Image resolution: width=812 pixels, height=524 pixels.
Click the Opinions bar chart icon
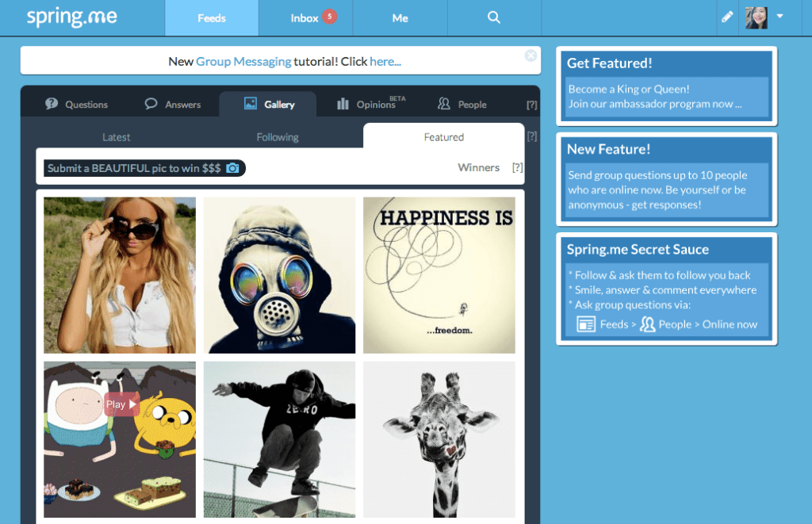coord(343,104)
